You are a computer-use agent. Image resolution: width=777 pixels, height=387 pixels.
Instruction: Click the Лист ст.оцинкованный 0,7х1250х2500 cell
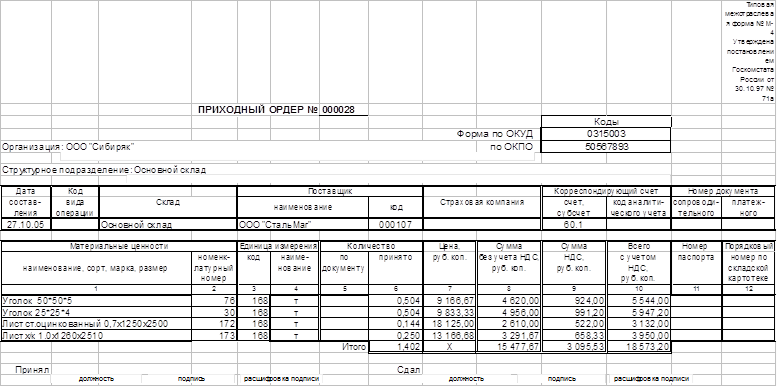[x=96, y=324]
